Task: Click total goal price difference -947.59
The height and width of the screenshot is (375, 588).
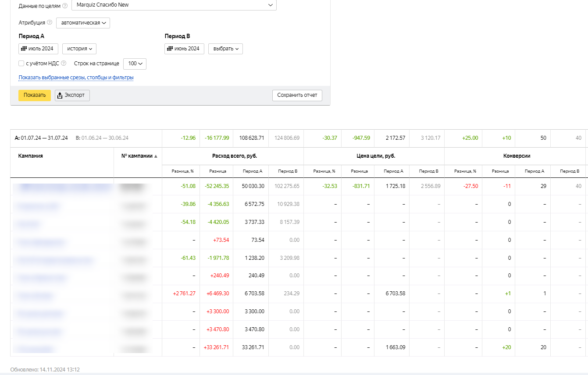Action: [361, 138]
